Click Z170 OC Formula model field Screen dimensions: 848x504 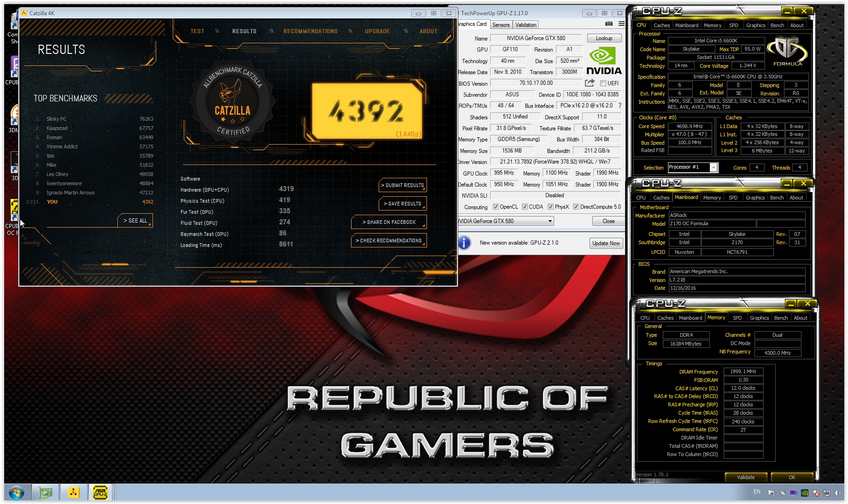(x=712, y=224)
